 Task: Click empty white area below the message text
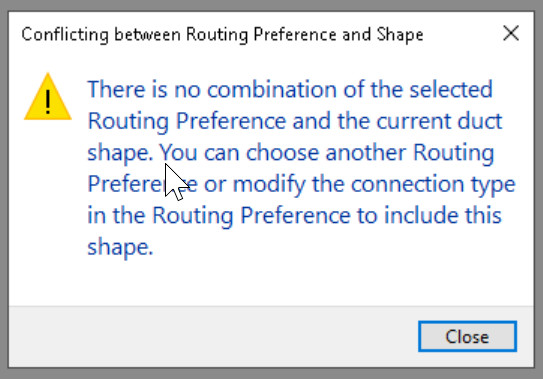click(x=270, y=282)
